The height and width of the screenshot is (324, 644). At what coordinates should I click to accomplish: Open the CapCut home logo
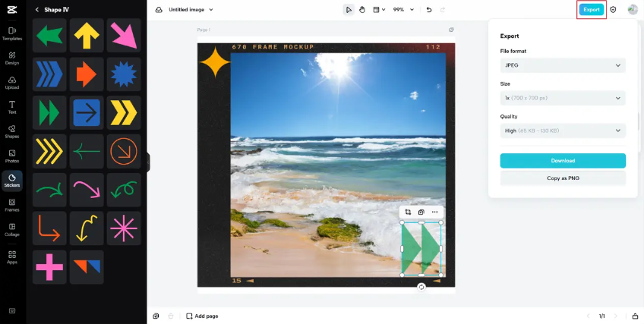pyautogui.click(x=12, y=10)
